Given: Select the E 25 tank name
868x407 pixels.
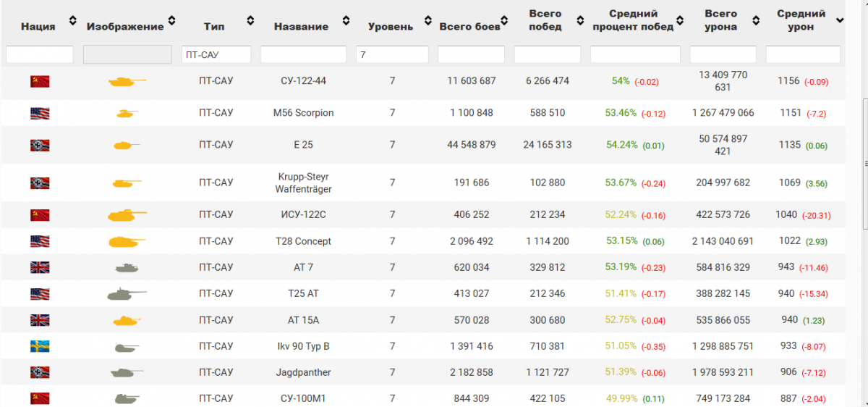Looking at the screenshot, I should click(304, 145).
